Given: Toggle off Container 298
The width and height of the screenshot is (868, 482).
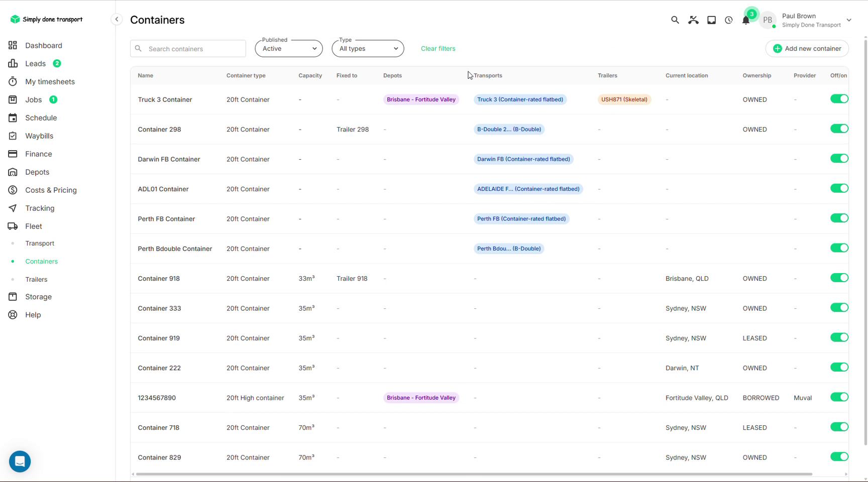Looking at the screenshot, I should 839,129.
